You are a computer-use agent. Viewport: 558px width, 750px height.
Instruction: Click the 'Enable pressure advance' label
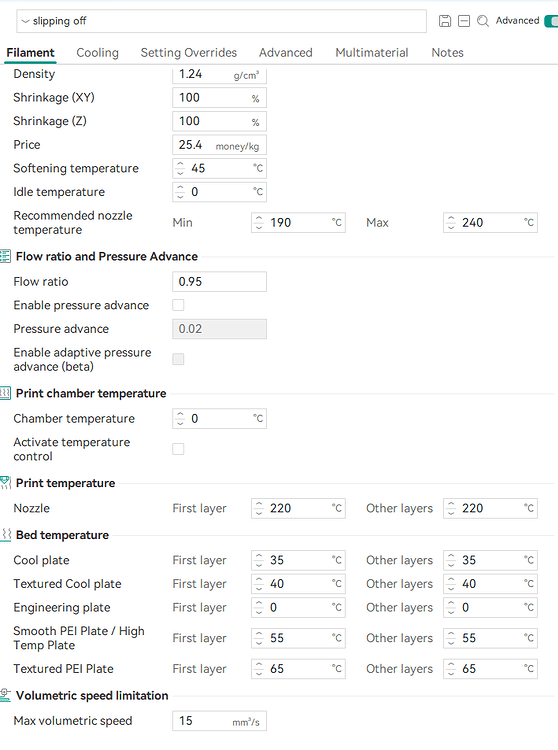tap(81, 305)
